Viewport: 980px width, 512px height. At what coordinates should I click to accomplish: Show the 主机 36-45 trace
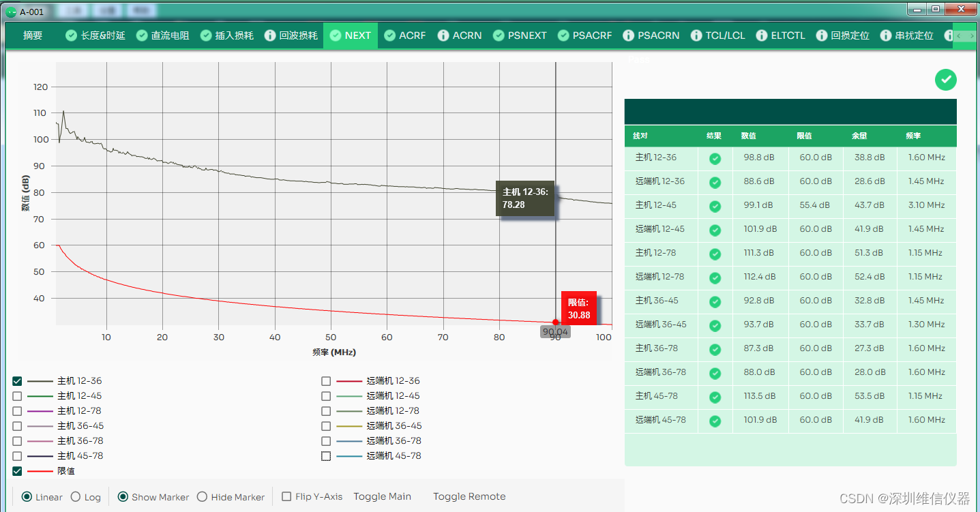pyautogui.click(x=17, y=426)
